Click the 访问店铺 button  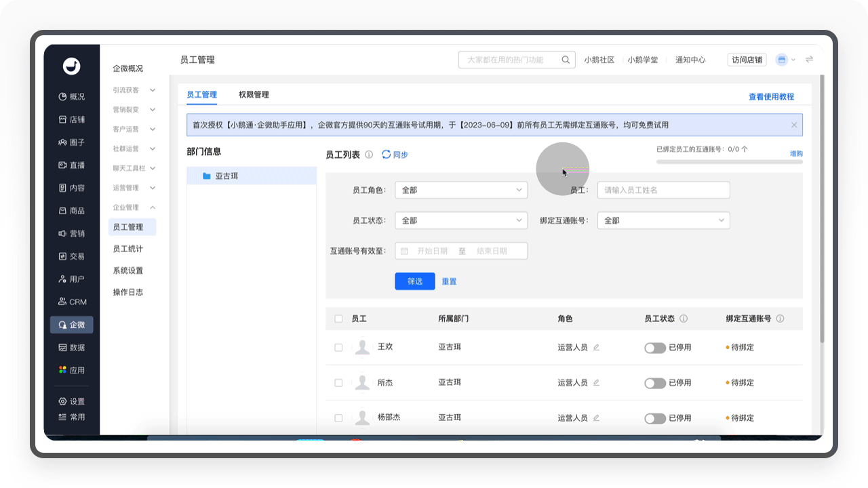point(747,60)
